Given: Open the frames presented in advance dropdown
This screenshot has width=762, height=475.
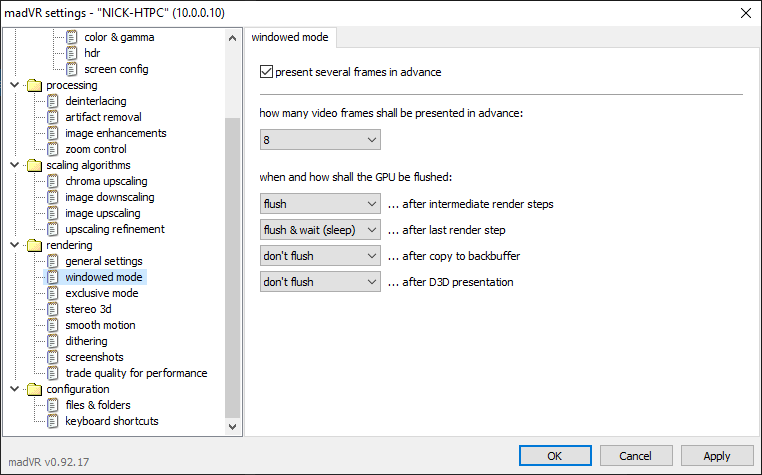Looking at the screenshot, I should [319, 140].
